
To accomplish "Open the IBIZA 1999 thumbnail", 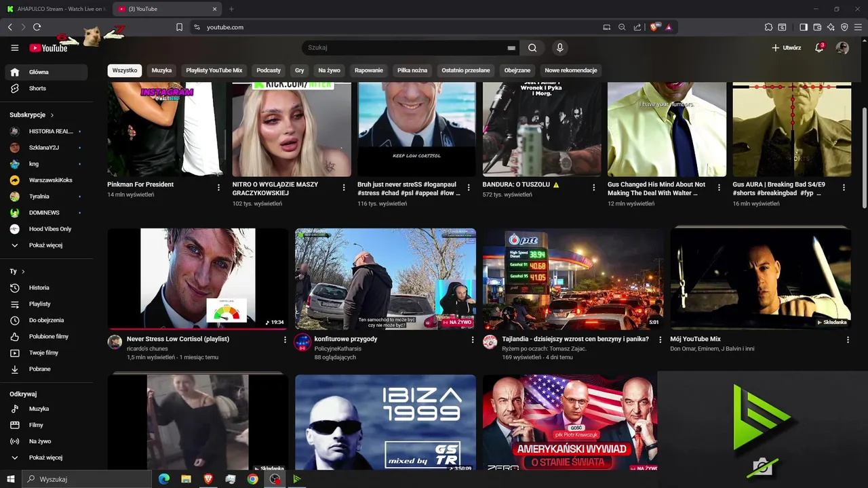I will [385, 422].
